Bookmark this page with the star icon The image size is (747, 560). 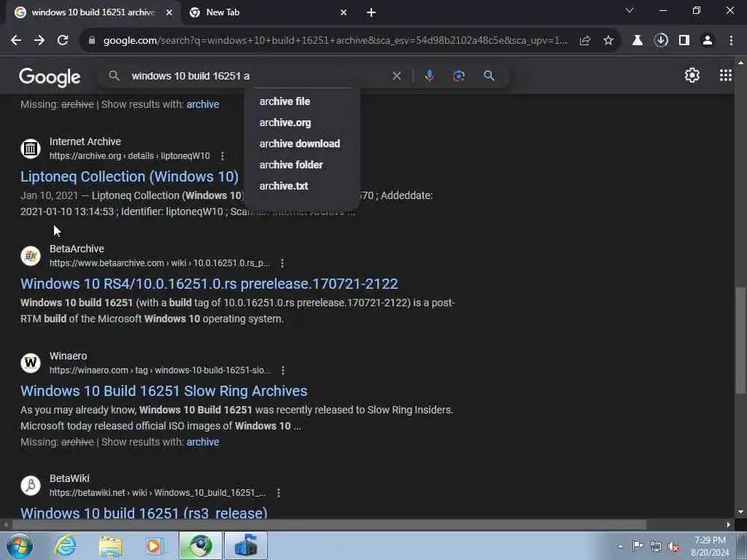[608, 41]
